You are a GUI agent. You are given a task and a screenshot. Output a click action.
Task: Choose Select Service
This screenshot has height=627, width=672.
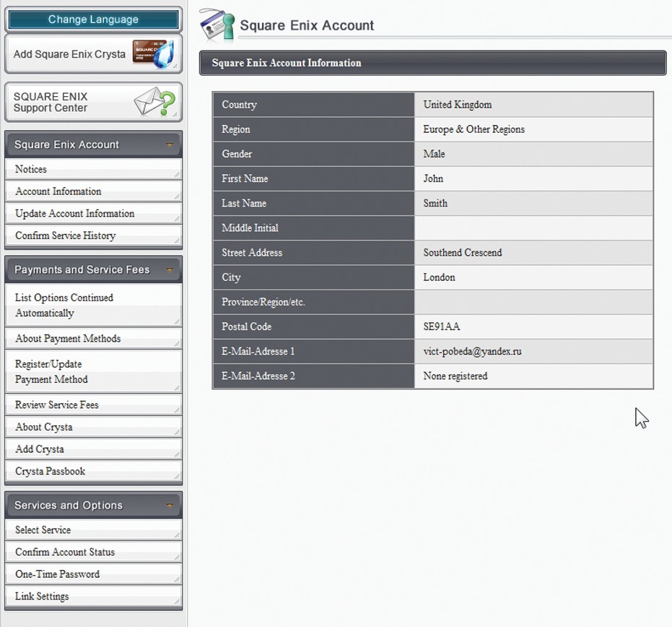point(93,529)
